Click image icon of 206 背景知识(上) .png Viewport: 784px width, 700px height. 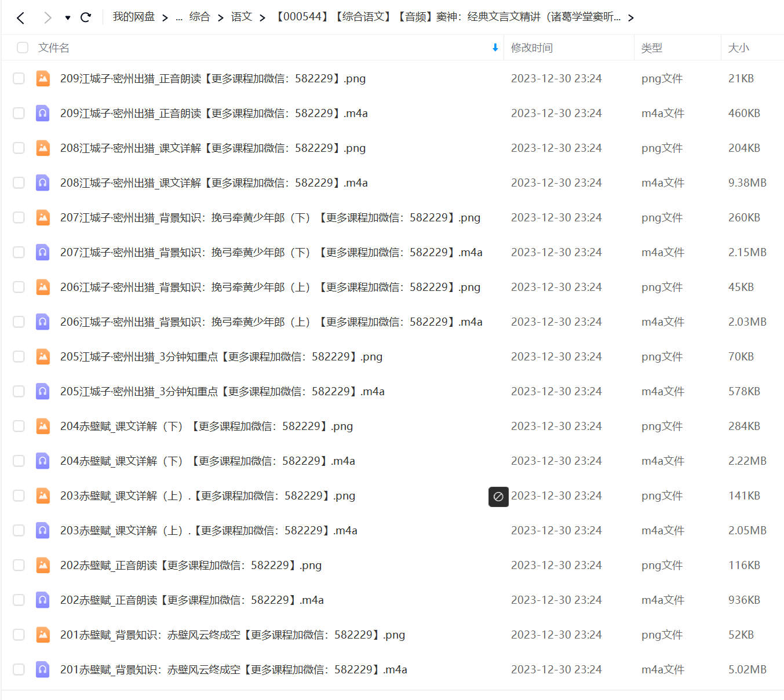(x=43, y=287)
